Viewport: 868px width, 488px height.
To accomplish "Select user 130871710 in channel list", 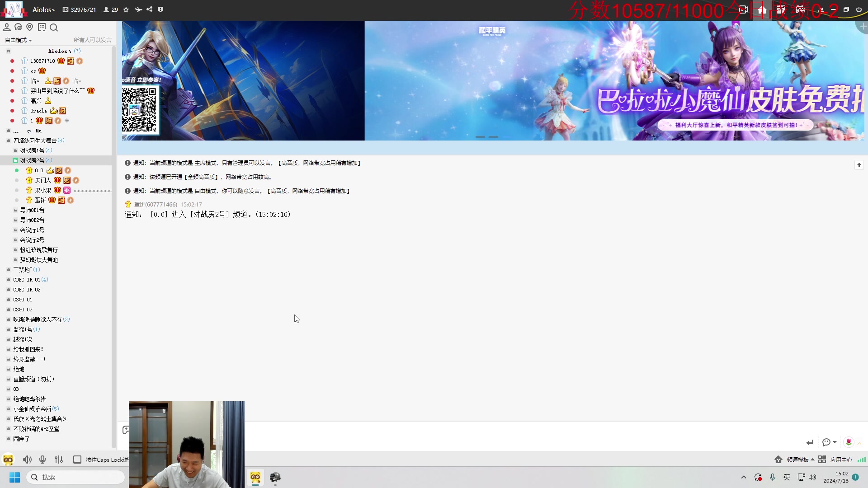I will pyautogui.click(x=42, y=61).
